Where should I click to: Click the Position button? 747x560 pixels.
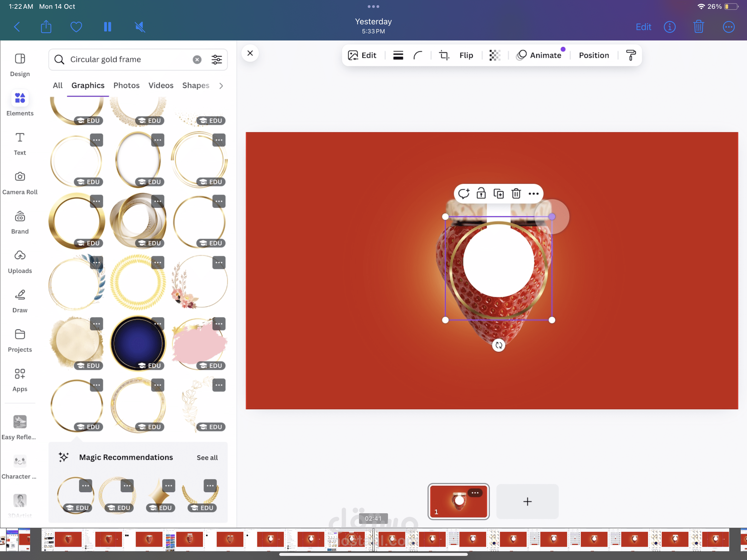point(594,55)
